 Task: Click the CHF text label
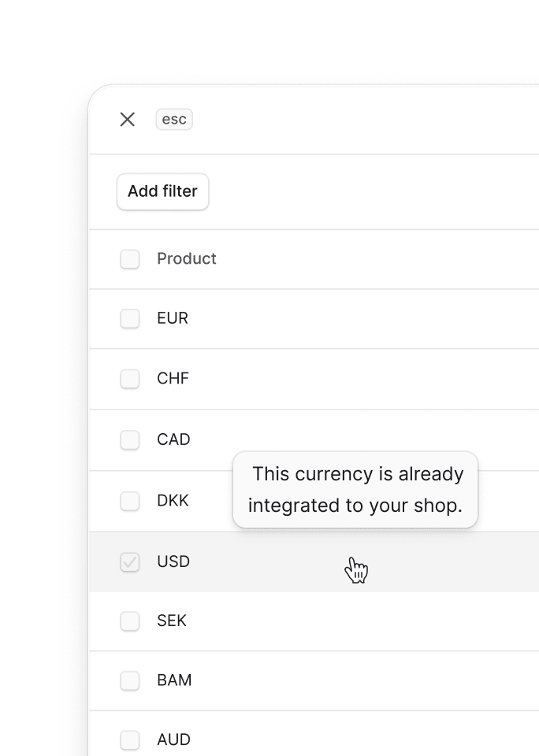coord(173,379)
